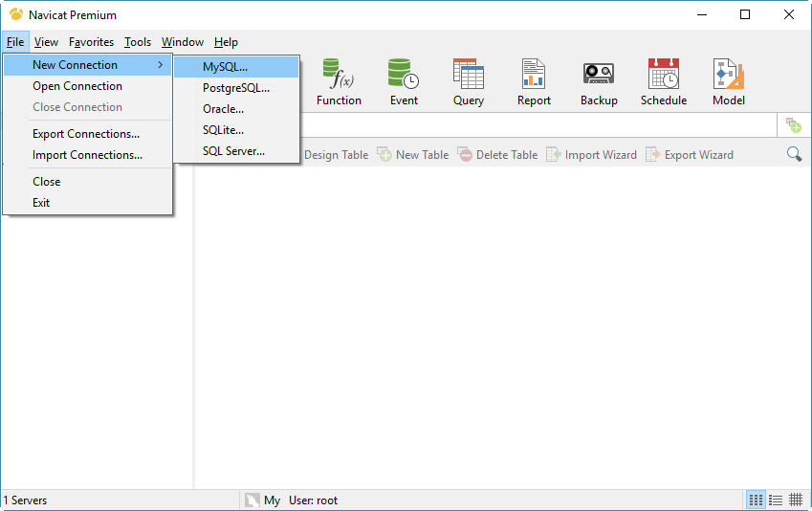Choose SQL Server... from the submenu
Screen dimensions: 812x511
tap(236, 151)
